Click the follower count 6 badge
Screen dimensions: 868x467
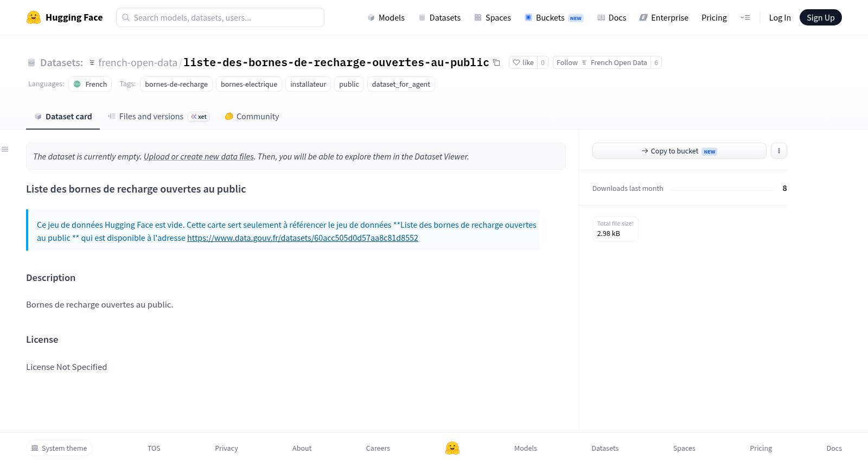click(656, 62)
